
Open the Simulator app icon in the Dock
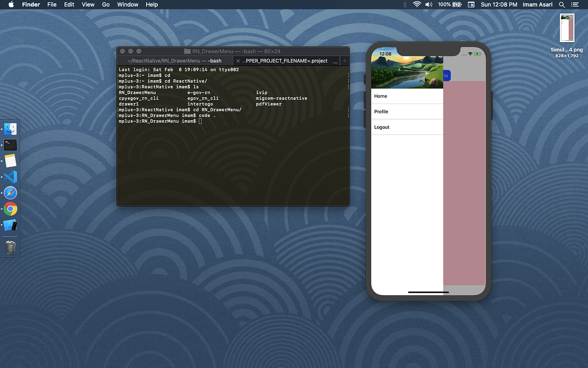tap(11, 225)
